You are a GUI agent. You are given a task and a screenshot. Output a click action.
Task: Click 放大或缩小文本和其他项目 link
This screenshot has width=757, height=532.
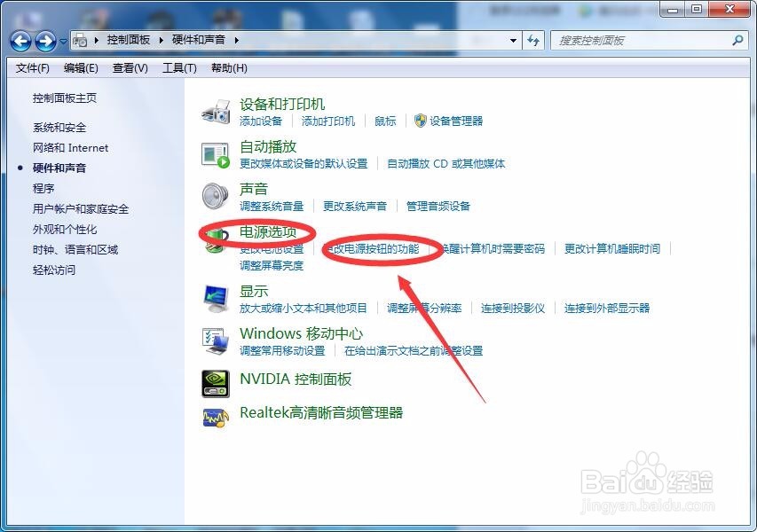point(304,309)
